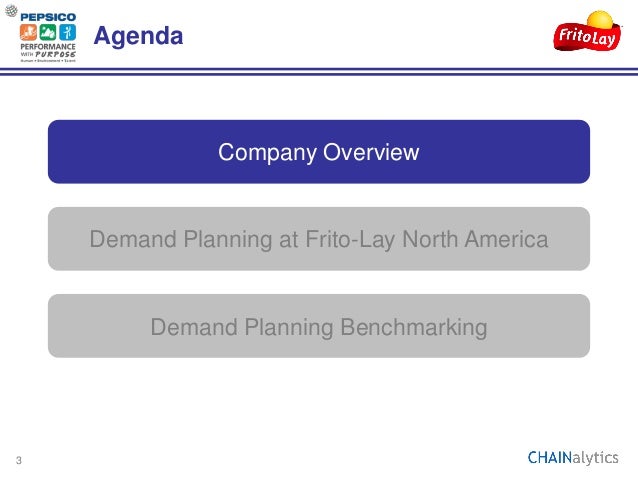Image resolution: width=638 pixels, height=479 pixels.
Task: Click the word Benchmarking in the gray box
Action: click(414, 327)
